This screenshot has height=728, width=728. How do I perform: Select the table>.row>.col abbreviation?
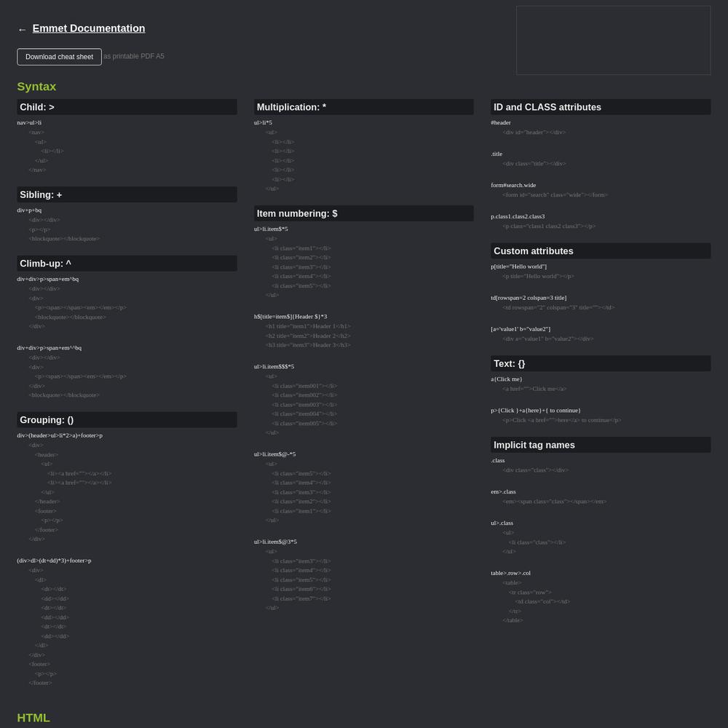click(x=511, y=573)
